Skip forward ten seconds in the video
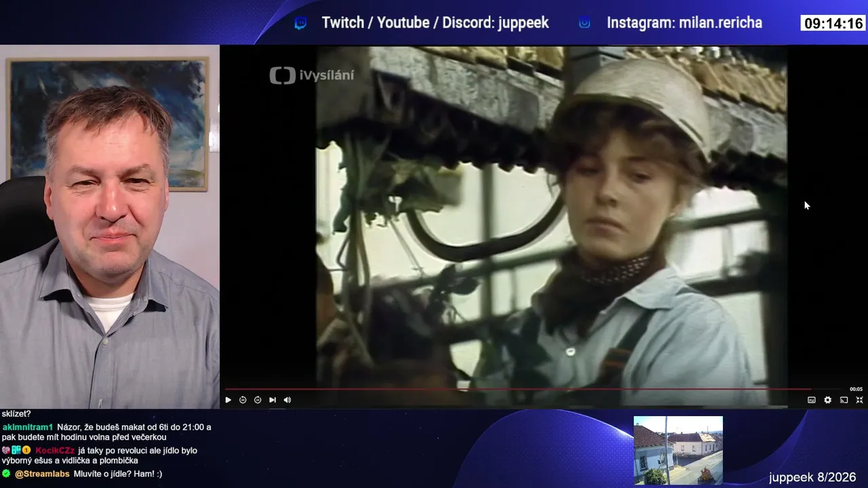Viewport: 868px width, 488px height. pyautogui.click(x=258, y=400)
